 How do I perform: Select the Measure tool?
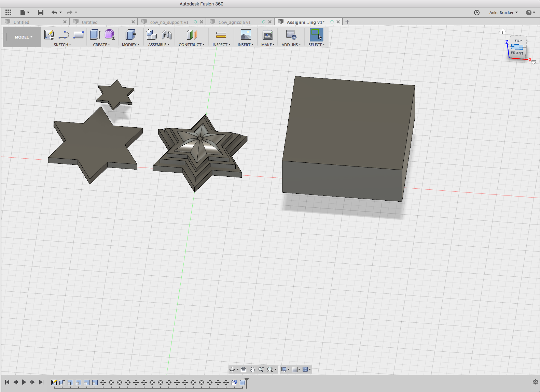click(x=221, y=35)
